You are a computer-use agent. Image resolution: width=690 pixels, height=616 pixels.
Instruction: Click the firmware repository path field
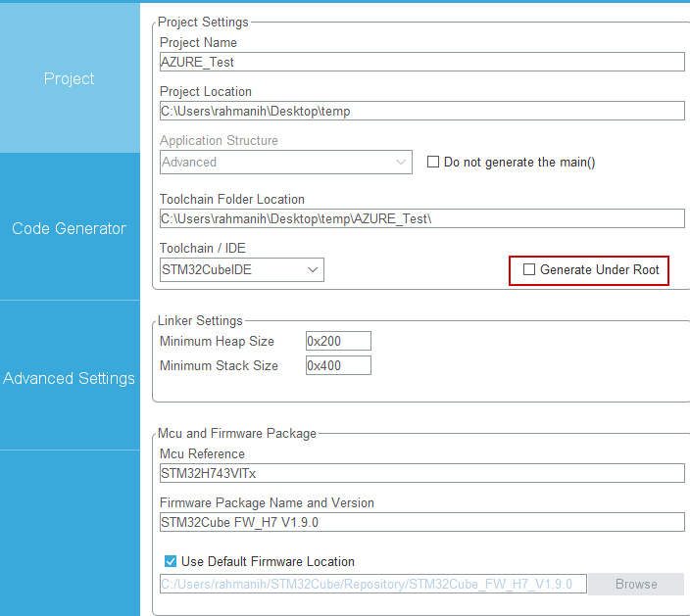pos(373,585)
